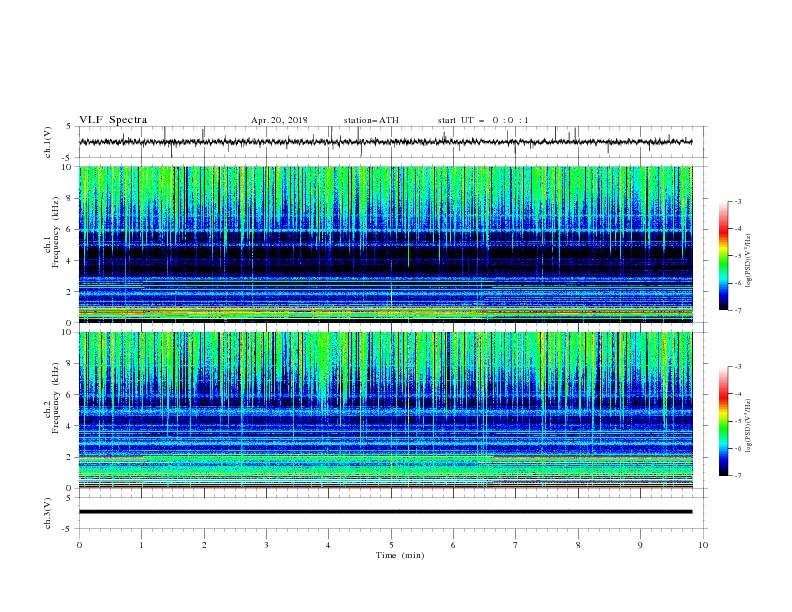Image resolution: width=792 pixels, height=612 pixels.
Task: Click the ch.2 "log(PSD)(V²/Hz)" color bar label
Action: click(749, 425)
